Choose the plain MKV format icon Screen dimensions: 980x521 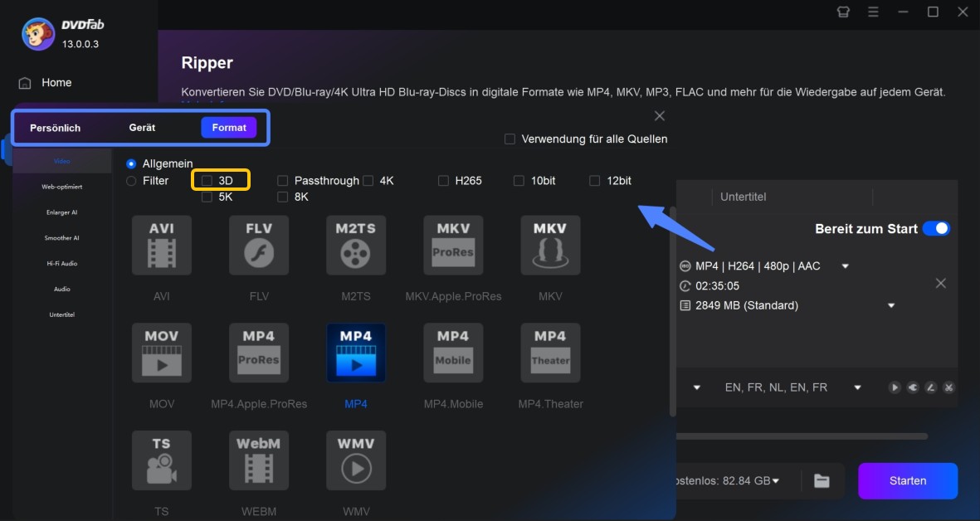(x=550, y=246)
